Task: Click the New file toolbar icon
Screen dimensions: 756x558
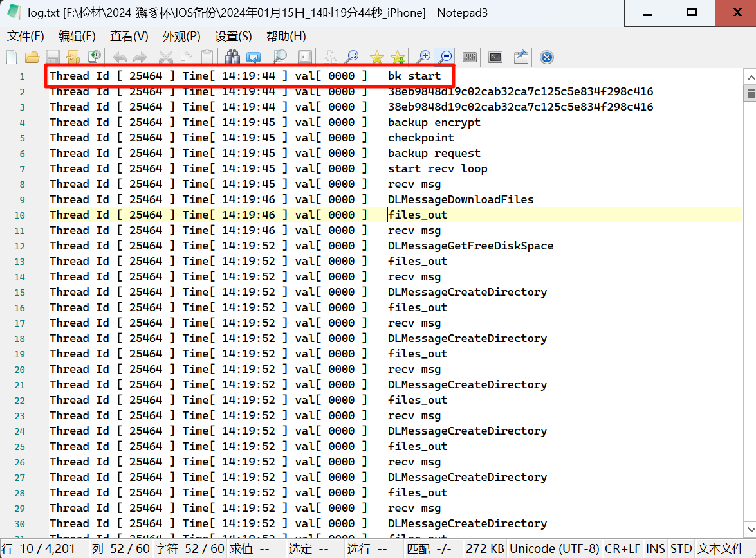Action: point(12,57)
